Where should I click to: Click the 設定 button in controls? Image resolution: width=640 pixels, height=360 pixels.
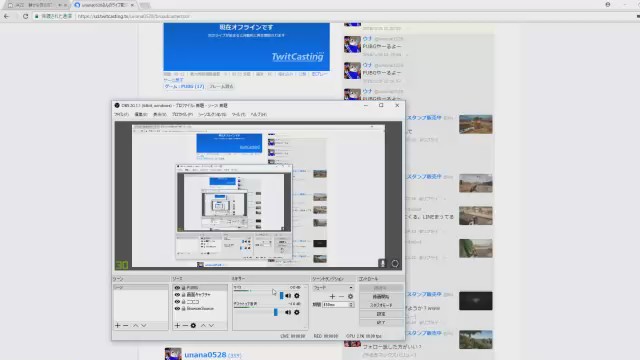pos(381,314)
